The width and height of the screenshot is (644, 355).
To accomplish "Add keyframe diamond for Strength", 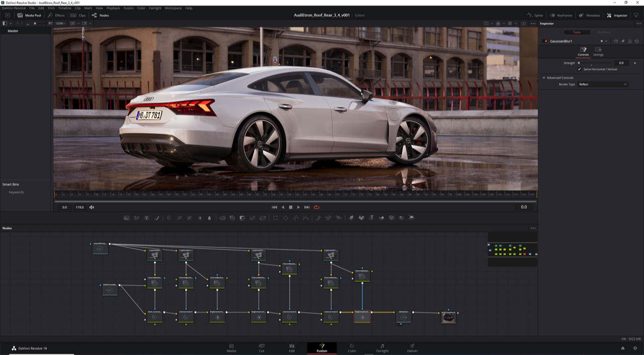I will 635,63.
